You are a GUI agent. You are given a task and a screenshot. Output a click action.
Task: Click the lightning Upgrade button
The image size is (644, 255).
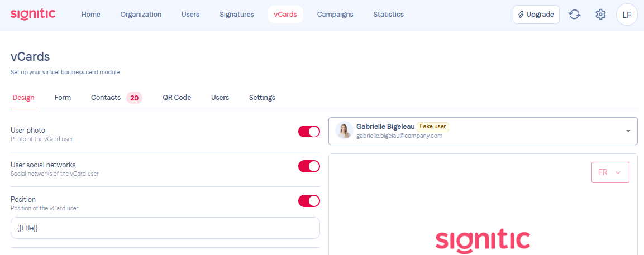[536, 15]
